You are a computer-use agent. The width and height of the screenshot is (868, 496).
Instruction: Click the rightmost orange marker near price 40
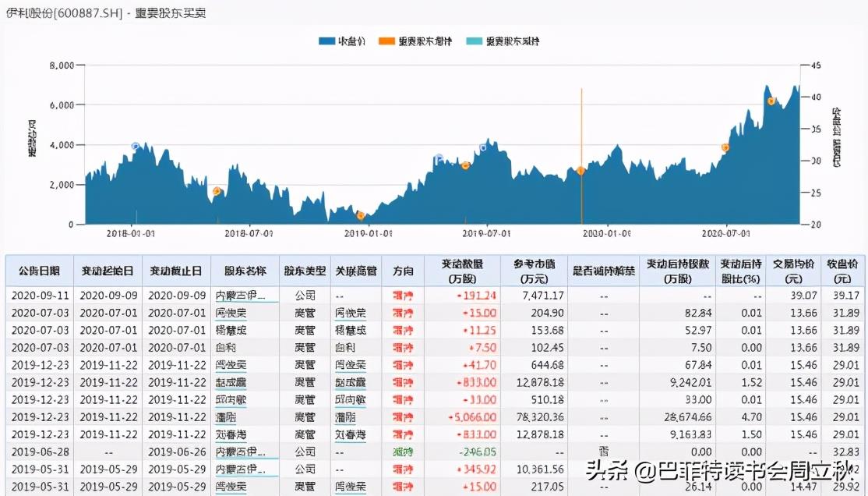click(771, 101)
